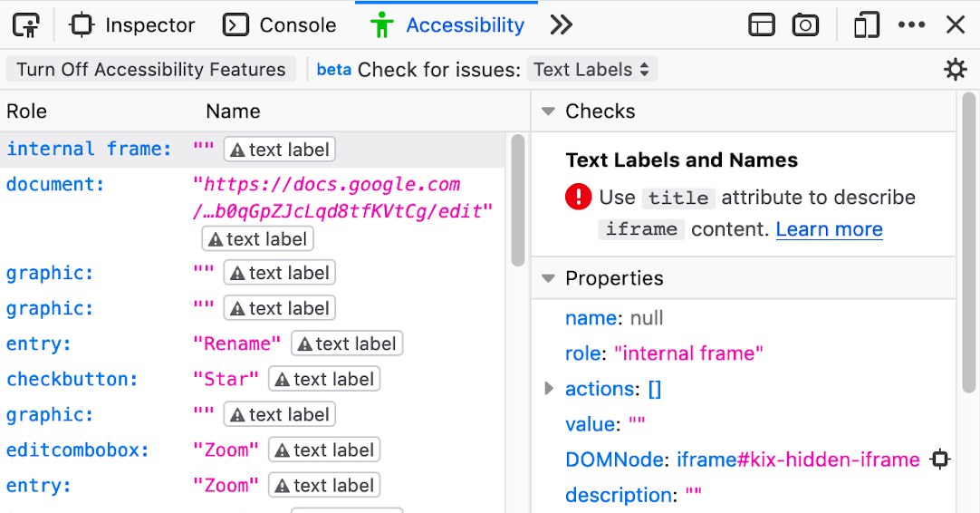This screenshot has width=980, height=513.
Task: Close the developer tools panel
Action: 956,25
